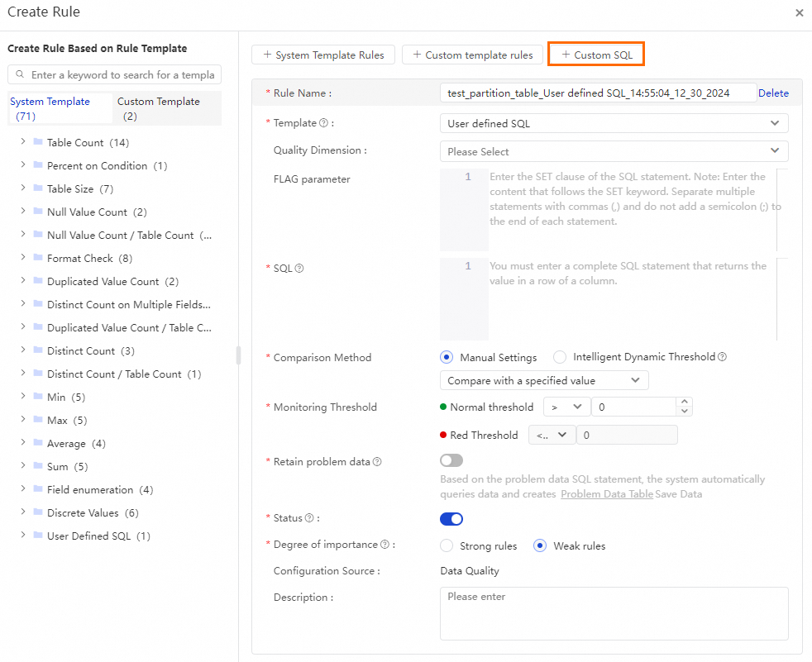
Task: Switch to the System Template tab
Action: coord(50,108)
